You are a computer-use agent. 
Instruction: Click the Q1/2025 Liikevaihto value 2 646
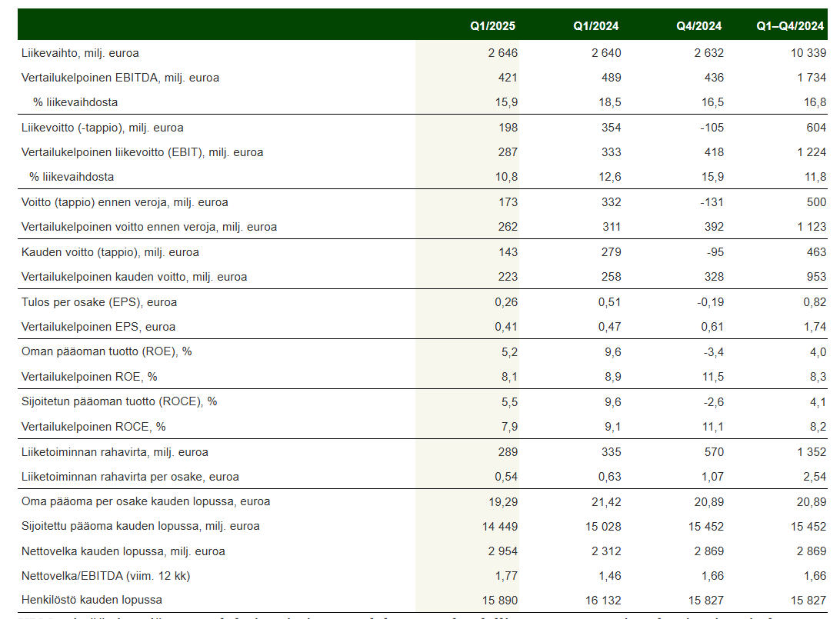(x=502, y=53)
